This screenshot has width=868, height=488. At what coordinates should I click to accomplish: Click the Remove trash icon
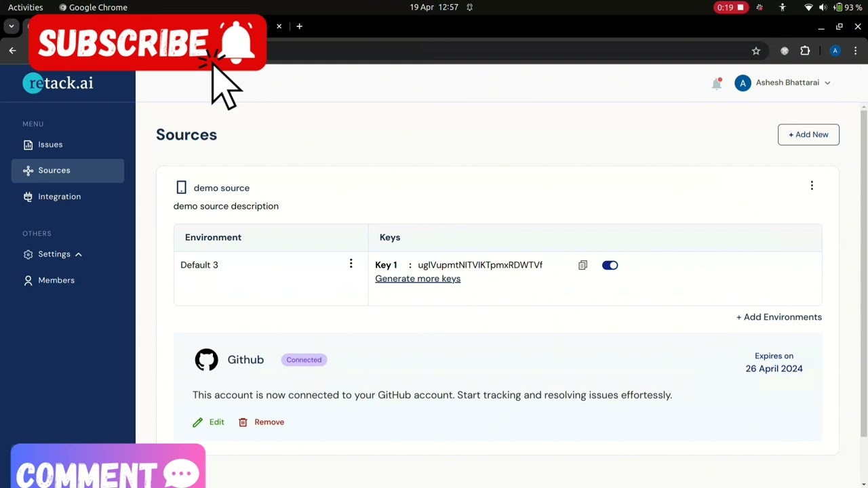click(243, 422)
